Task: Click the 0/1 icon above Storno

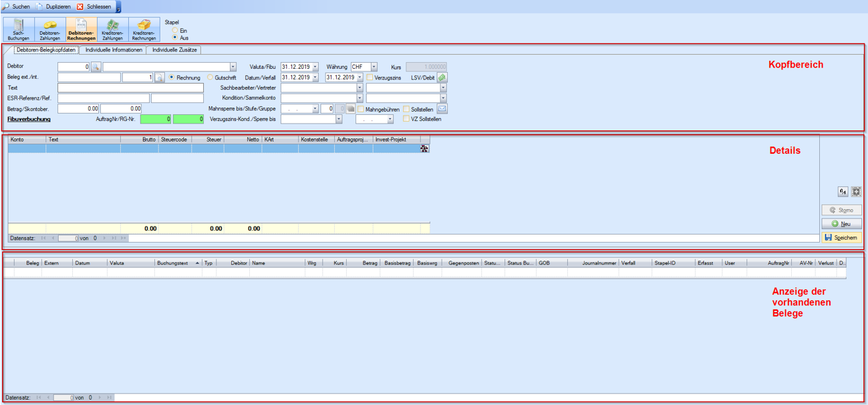Action: 843,192
